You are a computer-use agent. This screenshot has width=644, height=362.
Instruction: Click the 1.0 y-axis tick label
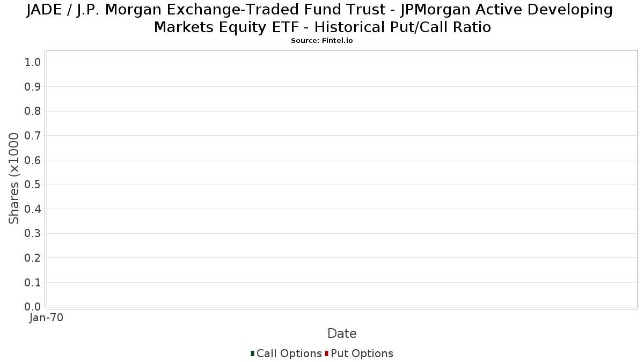(x=33, y=62)
